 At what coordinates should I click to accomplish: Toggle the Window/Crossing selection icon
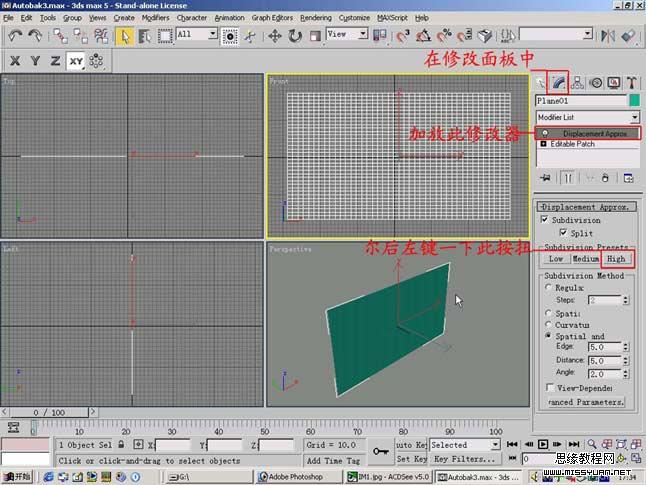[229, 36]
